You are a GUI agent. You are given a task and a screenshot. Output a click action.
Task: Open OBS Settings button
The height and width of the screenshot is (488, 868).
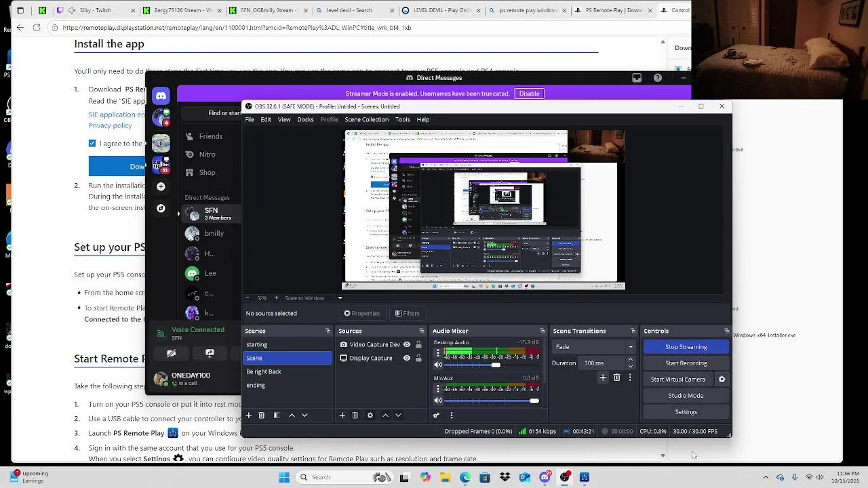pos(686,412)
